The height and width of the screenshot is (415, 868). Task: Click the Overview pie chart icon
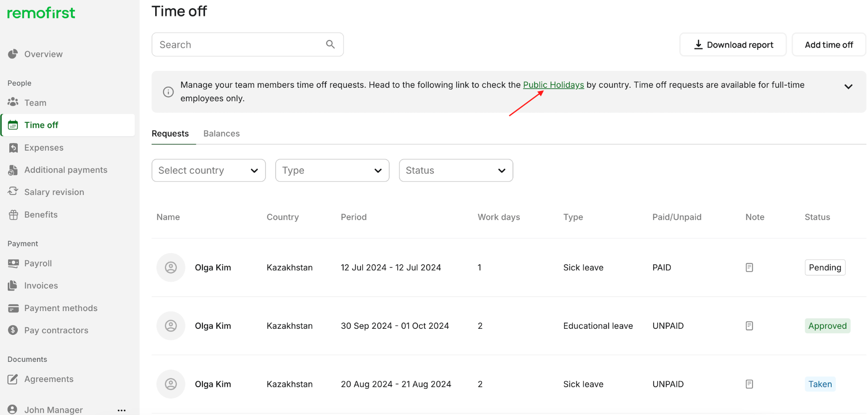13,54
